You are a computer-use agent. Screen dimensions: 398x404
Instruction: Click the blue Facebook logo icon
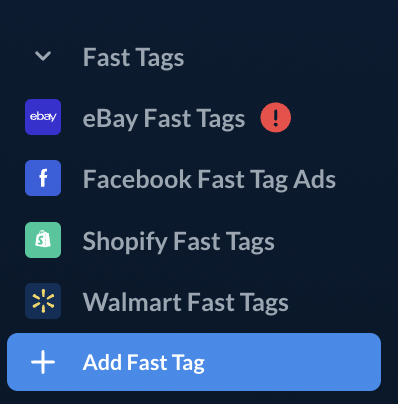click(43, 178)
